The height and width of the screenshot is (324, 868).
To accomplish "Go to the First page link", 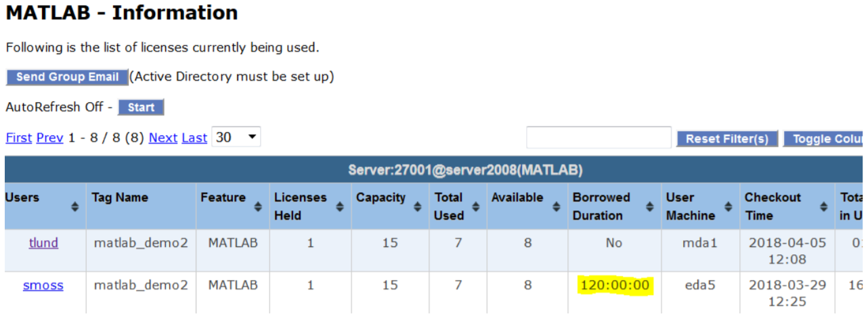I will click(18, 138).
